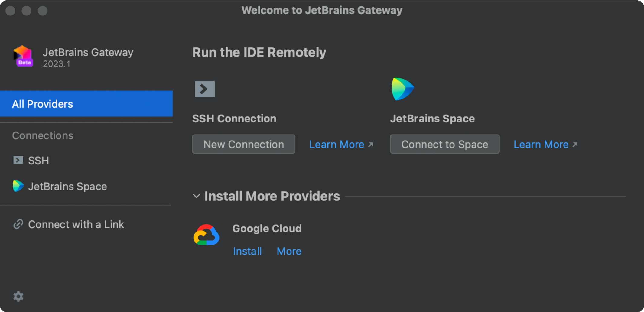Click the JetBrains Gateway app logo
This screenshot has width=644, height=312.
click(23, 56)
